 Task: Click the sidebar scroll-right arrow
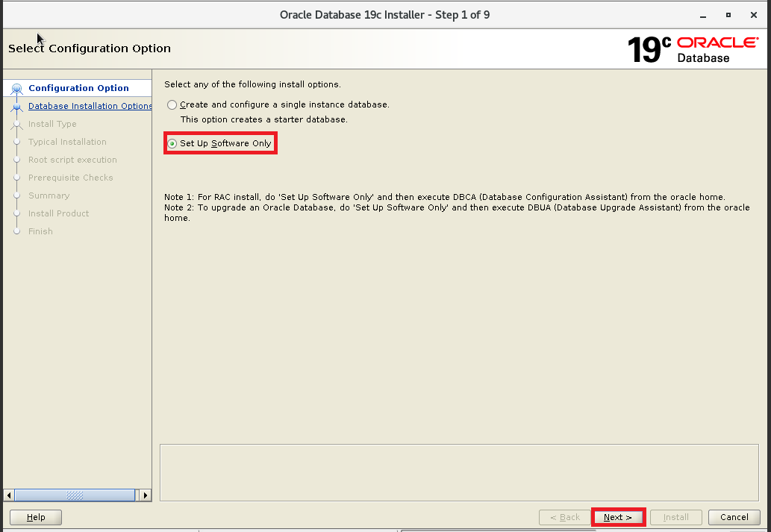pyautogui.click(x=145, y=495)
